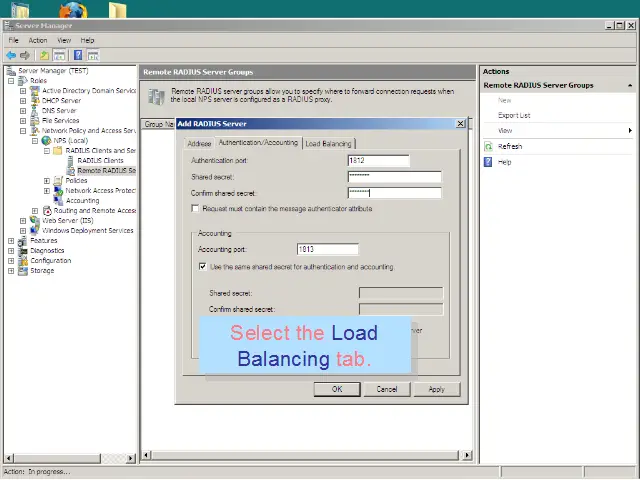Screen dimensions: 640x480
Task: Collapse Network Policy and Access Services node
Action: pyautogui.click(x=23, y=131)
